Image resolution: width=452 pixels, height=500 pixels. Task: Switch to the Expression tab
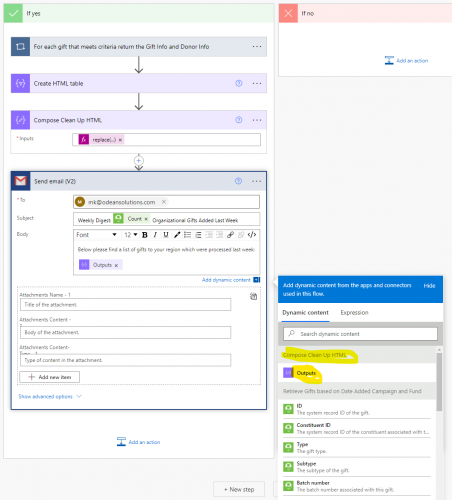354,313
